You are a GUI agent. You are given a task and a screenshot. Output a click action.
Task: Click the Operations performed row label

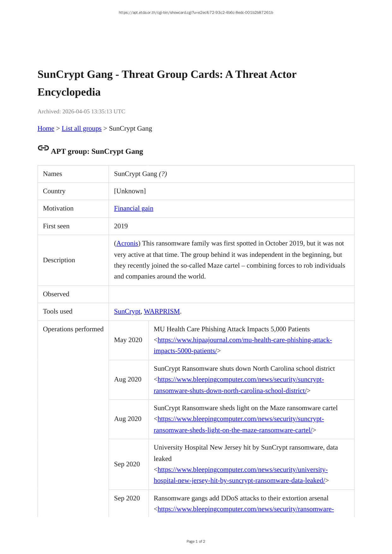(73, 329)
